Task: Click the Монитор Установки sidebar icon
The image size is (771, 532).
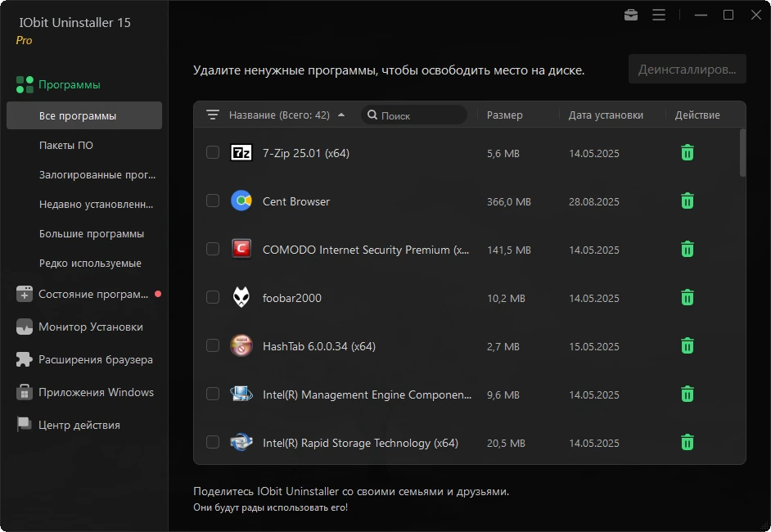Action: 24,327
